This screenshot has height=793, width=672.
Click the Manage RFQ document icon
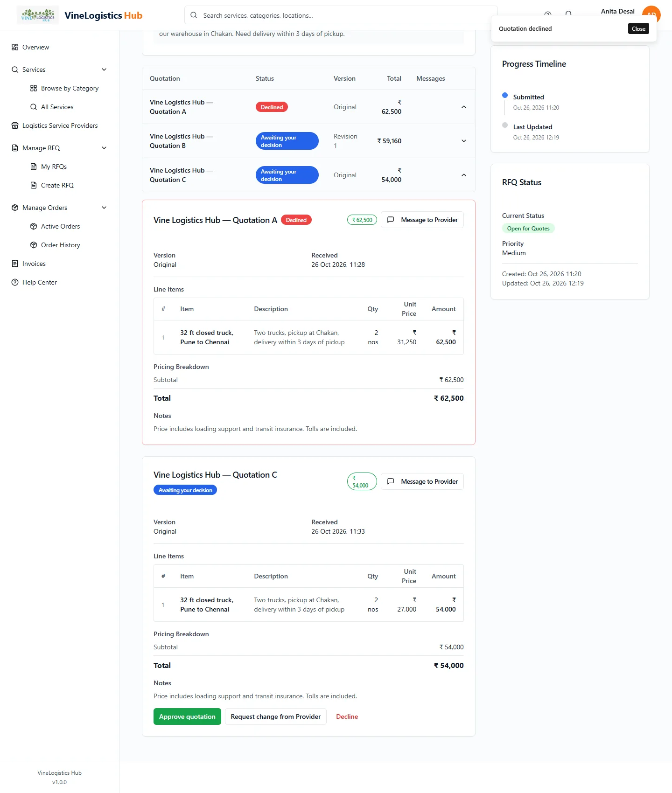tap(15, 148)
